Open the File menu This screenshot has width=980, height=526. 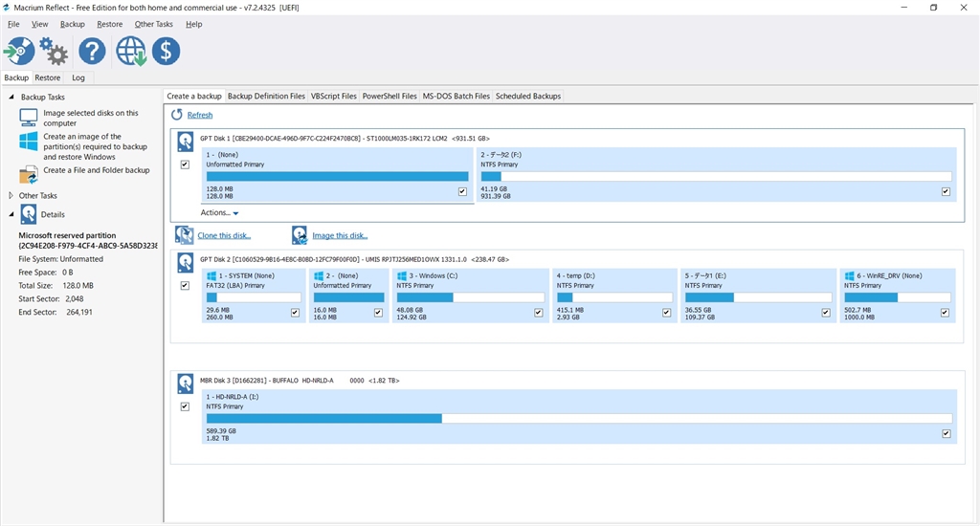(x=13, y=24)
